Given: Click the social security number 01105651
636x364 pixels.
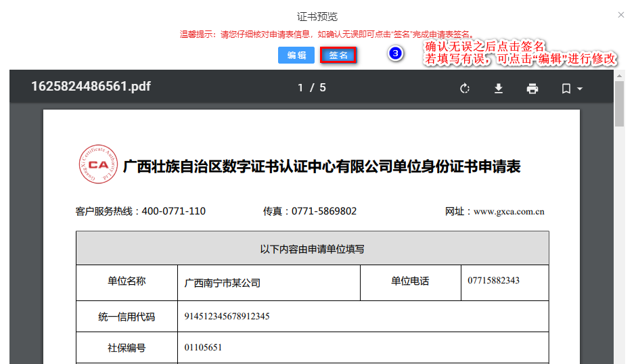Looking at the screenshot, I should [203, 348].
